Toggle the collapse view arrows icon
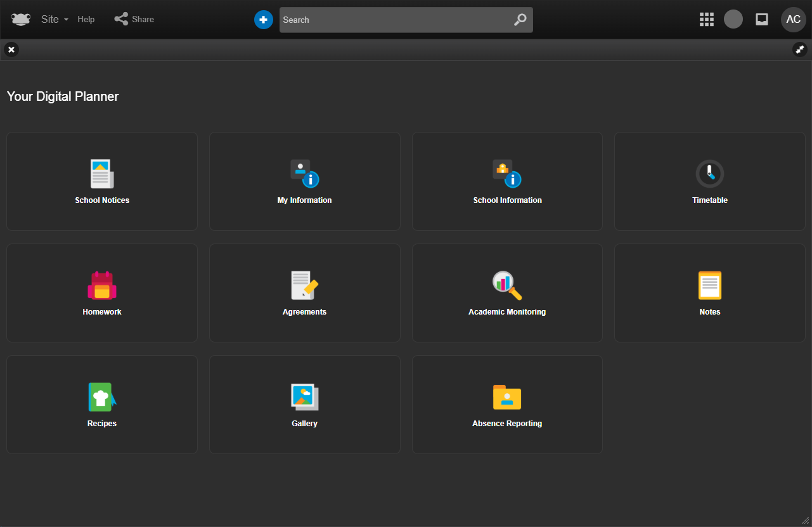The image size is (812, 527). click(799, 49)
